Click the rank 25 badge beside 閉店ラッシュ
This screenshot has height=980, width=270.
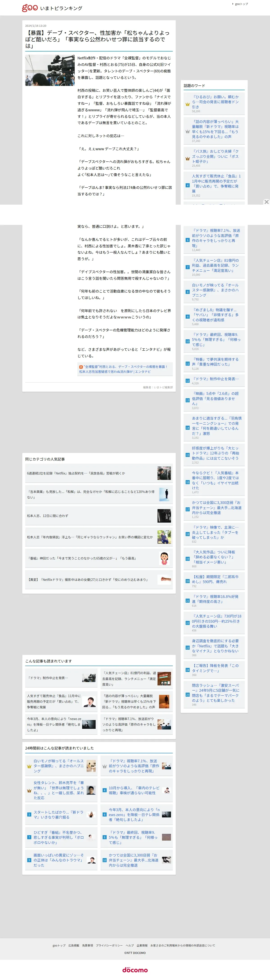187,695
